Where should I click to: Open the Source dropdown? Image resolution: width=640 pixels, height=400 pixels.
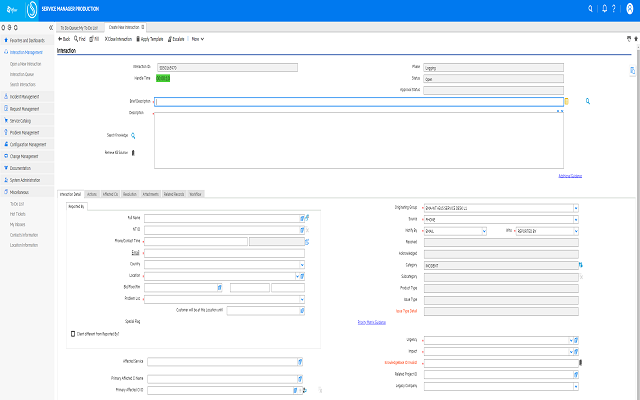coord(576,220)
